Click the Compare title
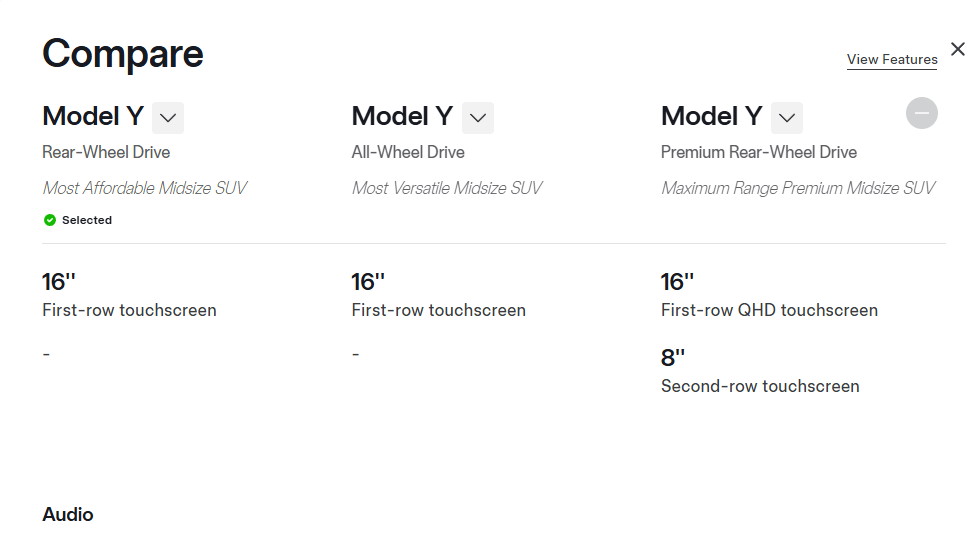This screenshot has width=970, height=536. (x=122, y=54)
